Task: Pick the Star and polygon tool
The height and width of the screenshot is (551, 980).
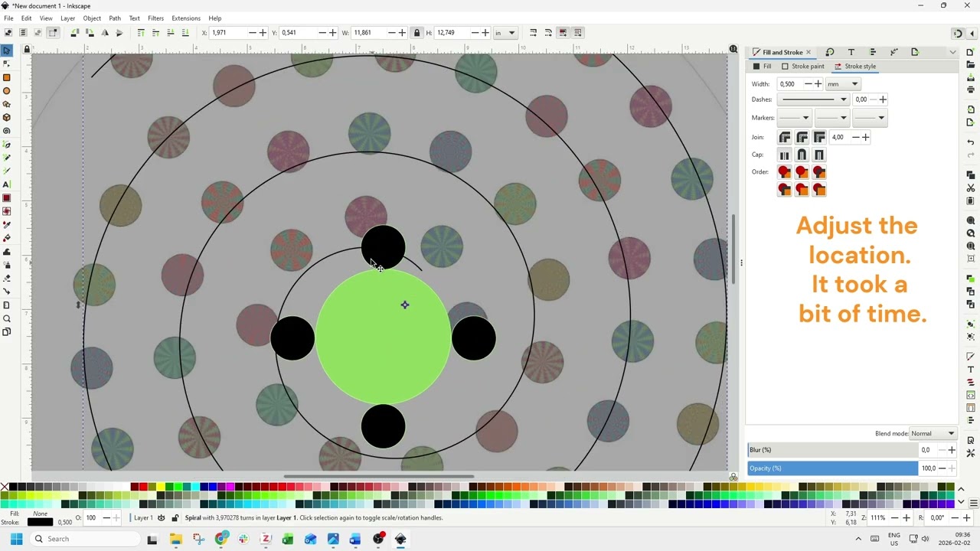Action: pyautogui.click(x=7, y=104)
